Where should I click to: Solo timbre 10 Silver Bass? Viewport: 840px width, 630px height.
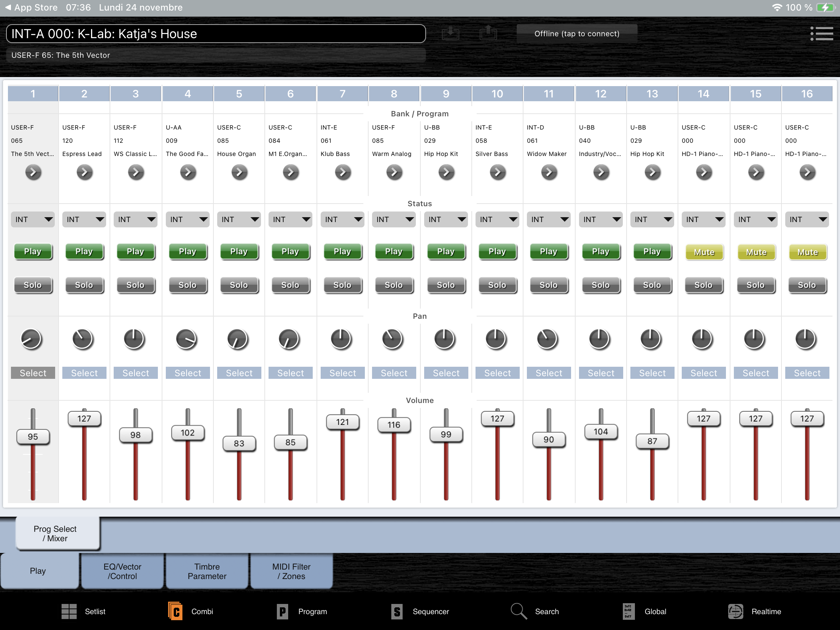[x=497, y=285]
